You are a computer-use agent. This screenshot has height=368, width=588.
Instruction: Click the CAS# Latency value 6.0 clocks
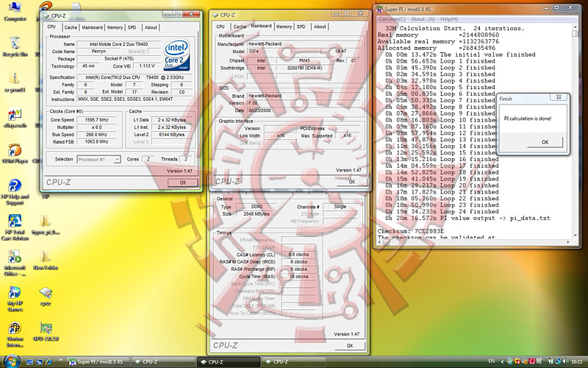click(x=298, y=255)
